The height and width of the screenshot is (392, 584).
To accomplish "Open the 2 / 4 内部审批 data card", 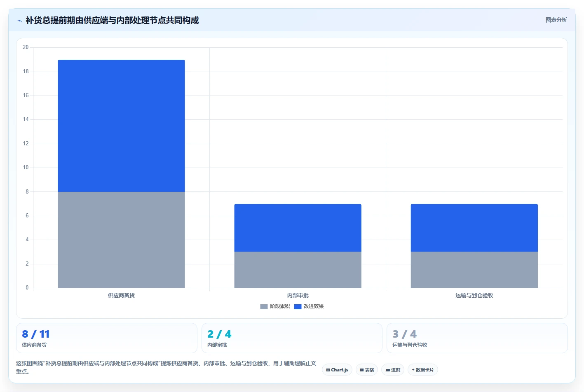I will (x=292, y=338).
